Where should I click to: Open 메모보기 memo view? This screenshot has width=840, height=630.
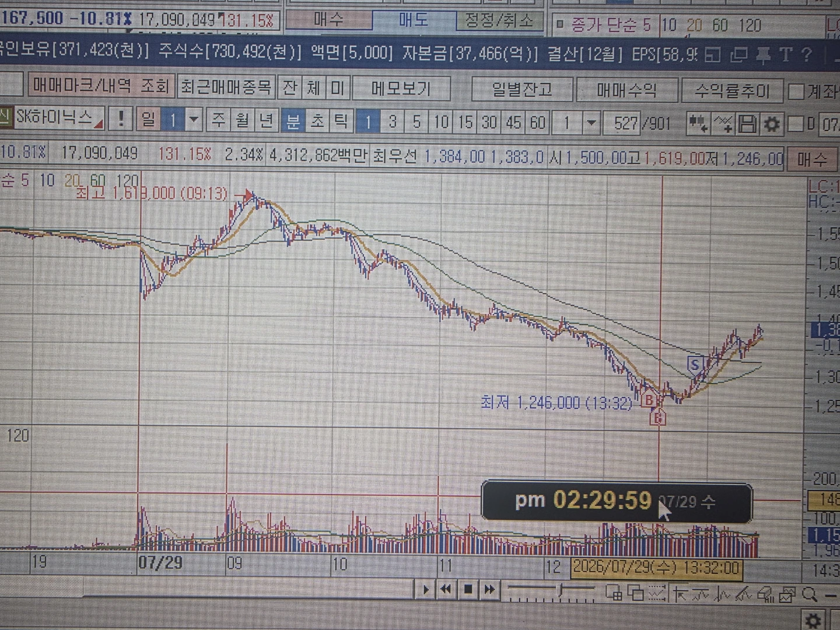click(x=401, y=89)
